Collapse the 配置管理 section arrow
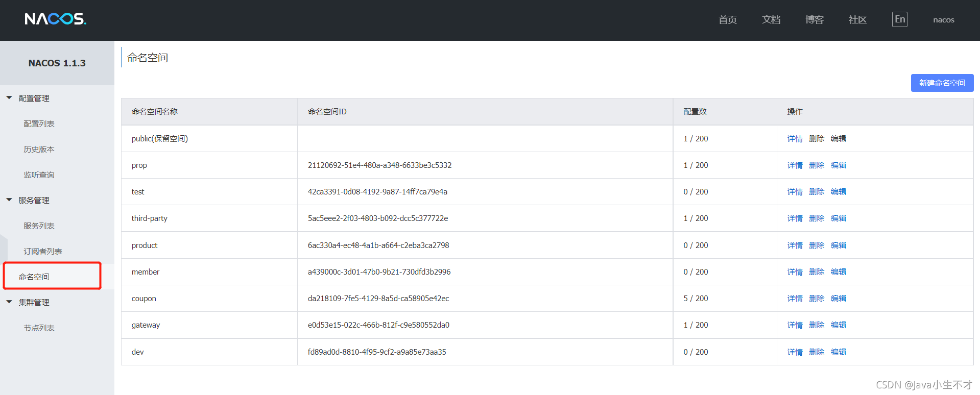The image size is (980, 395). point(9,97)
